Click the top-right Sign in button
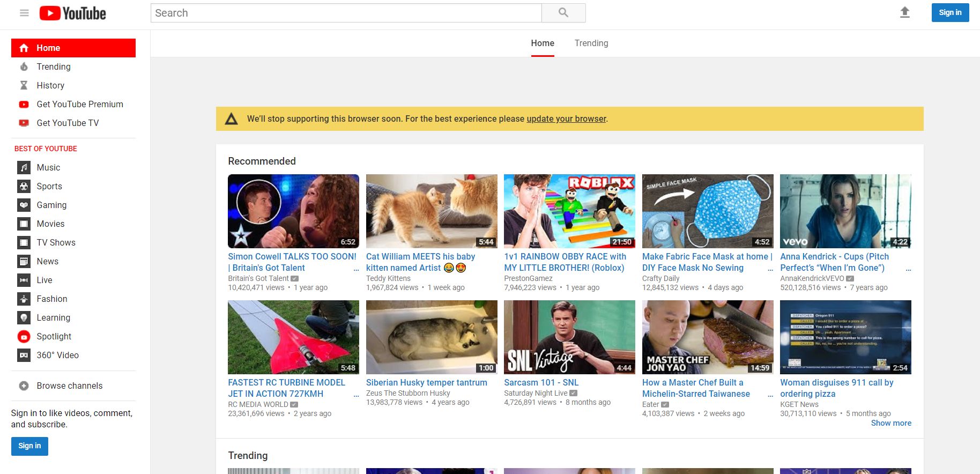The width and height of the screenshot is (980, 474). pyautogui.click(x=949, y=12)
